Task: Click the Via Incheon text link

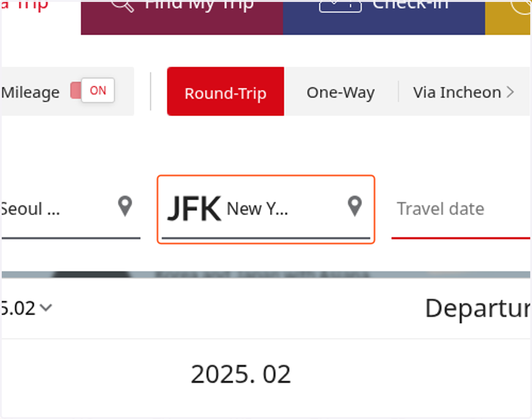Action: [457, 92]
